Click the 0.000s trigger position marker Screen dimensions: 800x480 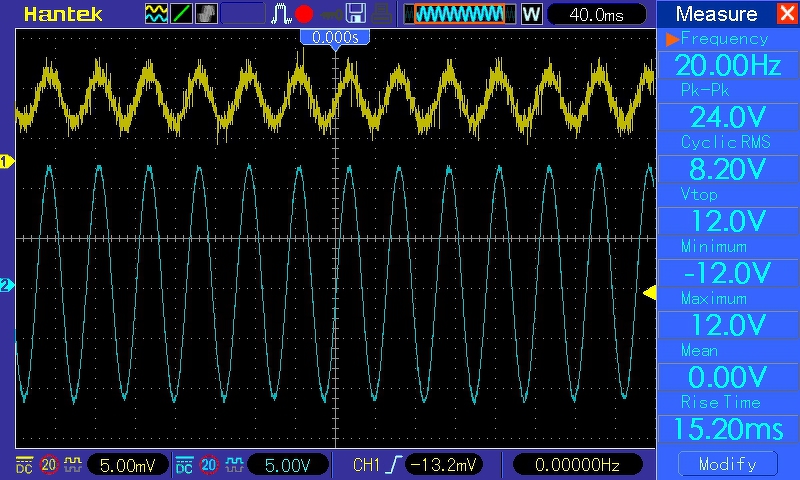click(x=335, y=38)
